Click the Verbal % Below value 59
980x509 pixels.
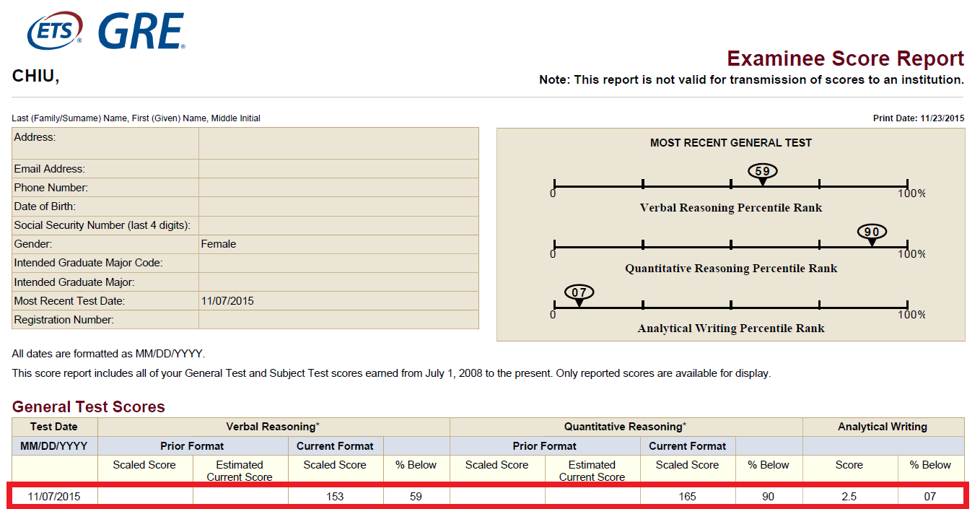click(x=416, y=496)
